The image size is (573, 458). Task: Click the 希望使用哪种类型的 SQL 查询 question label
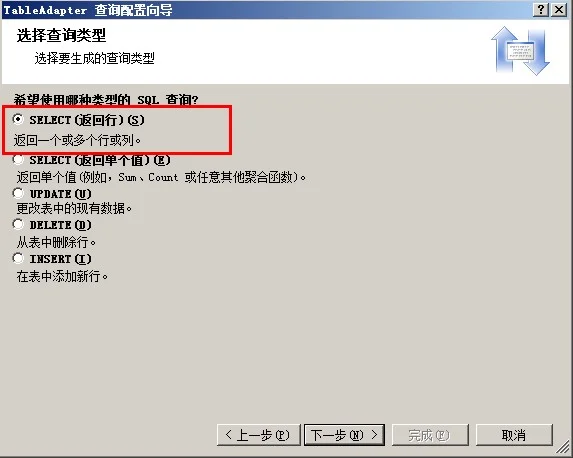[x=106, y=99]
